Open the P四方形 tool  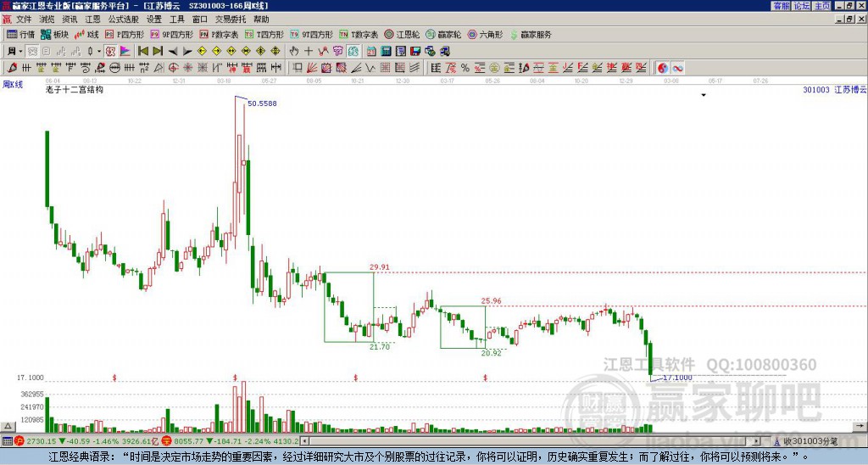tap(125, 34)
